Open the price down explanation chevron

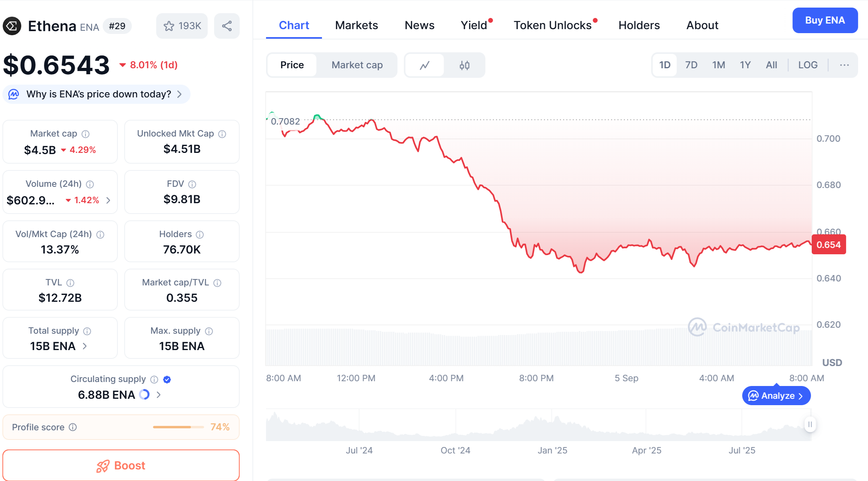tap(179, 94)
